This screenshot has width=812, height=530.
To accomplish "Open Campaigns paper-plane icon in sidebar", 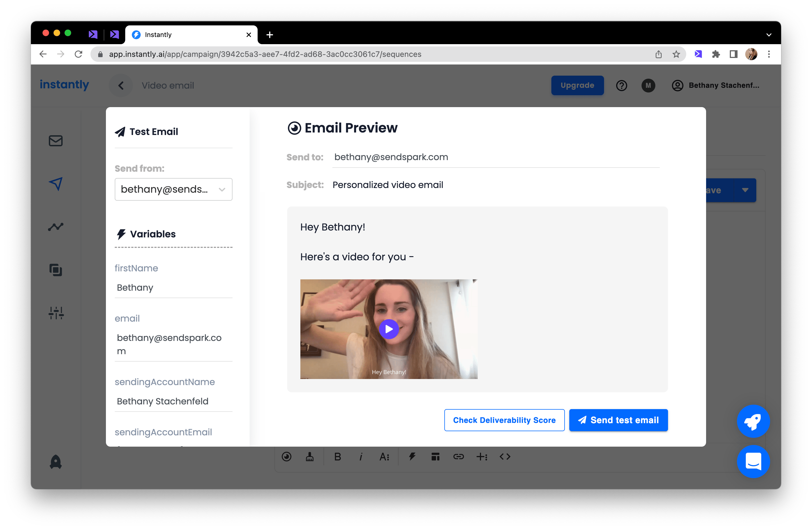I will click(56, 184).
